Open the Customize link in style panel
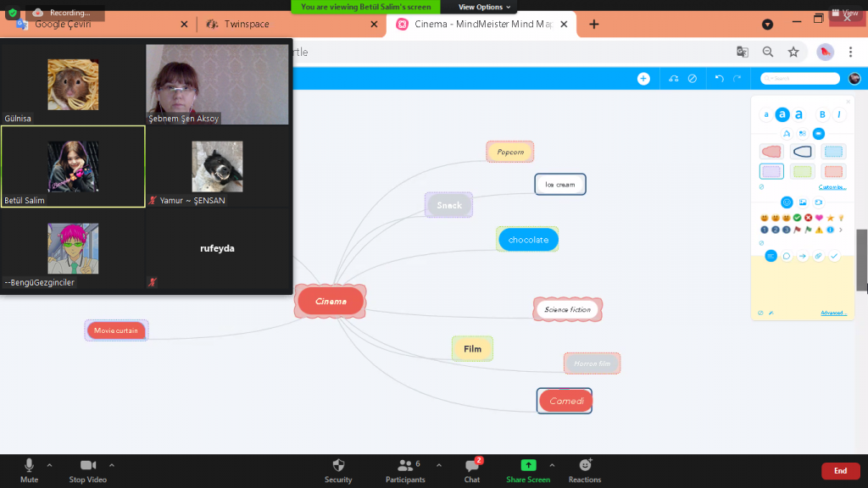This screenshot has width=868, height=488. (x=832, y=186)
